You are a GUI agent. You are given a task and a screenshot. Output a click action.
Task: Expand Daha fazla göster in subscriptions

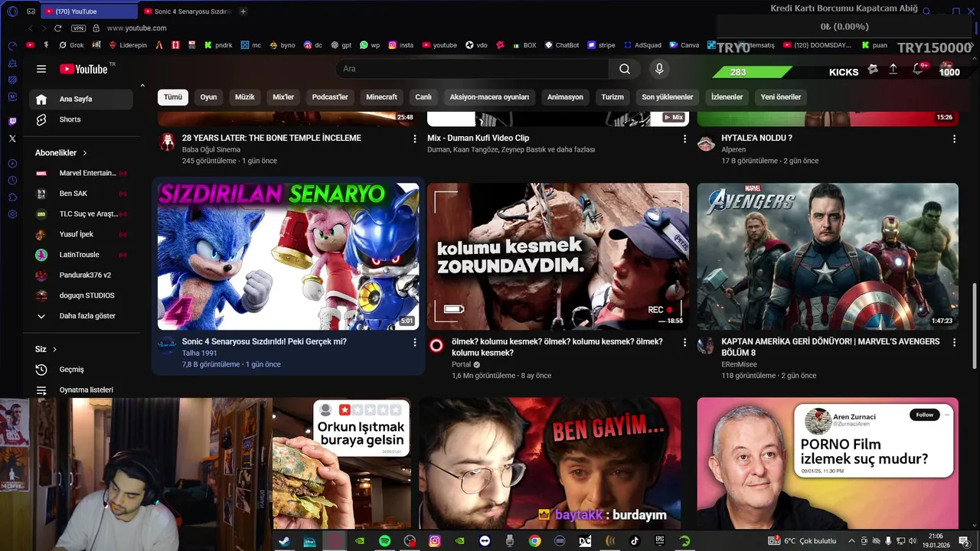pos(81,316)
